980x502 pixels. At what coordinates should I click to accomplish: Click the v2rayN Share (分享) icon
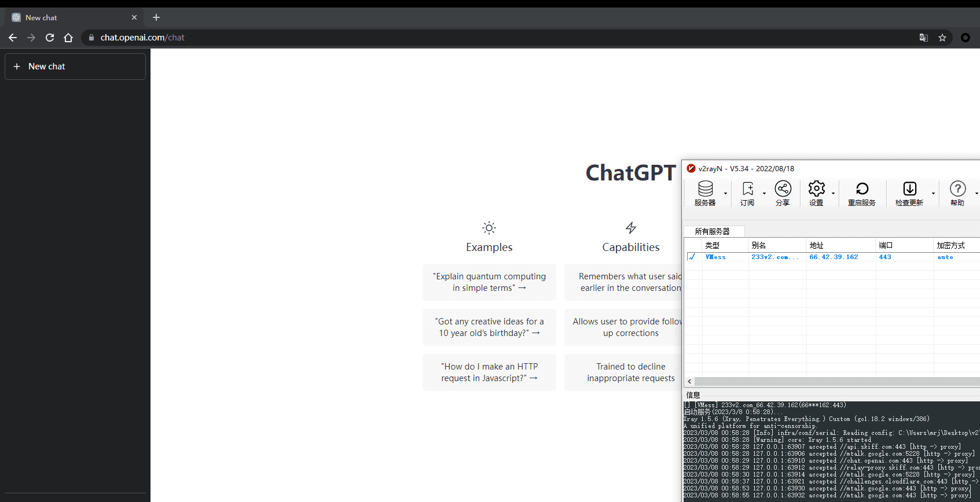pyautogui.click(x=783, y=193)
